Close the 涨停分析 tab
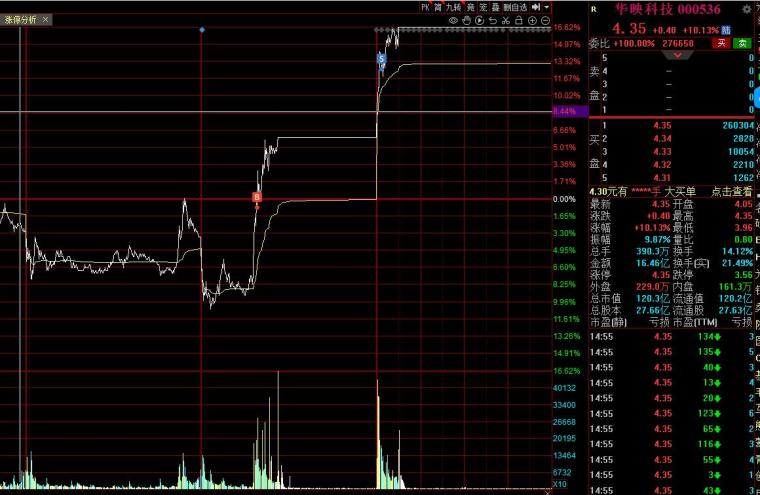The width and height of the screenshot is (760, 495). tap(45, 19)
